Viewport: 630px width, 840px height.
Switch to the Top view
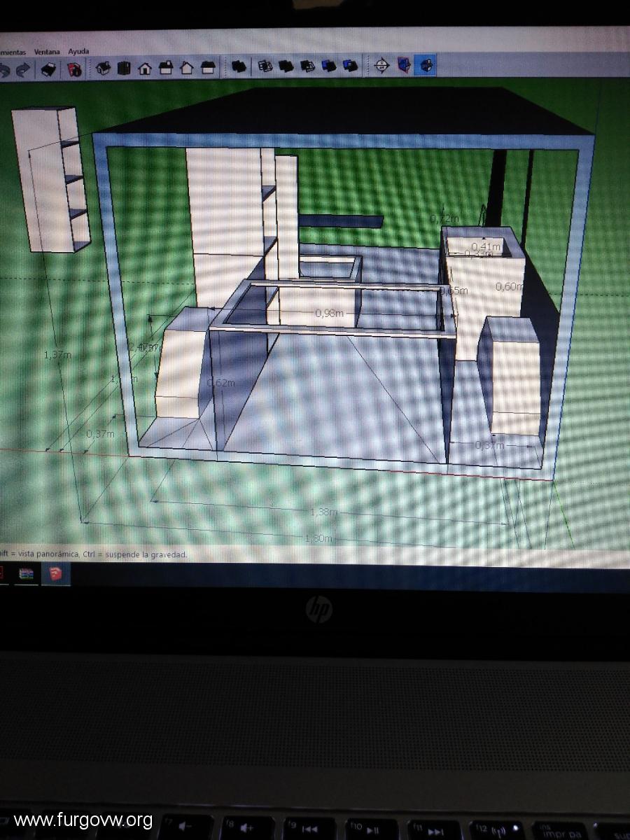pyautogui.click(x=124, y=68)
